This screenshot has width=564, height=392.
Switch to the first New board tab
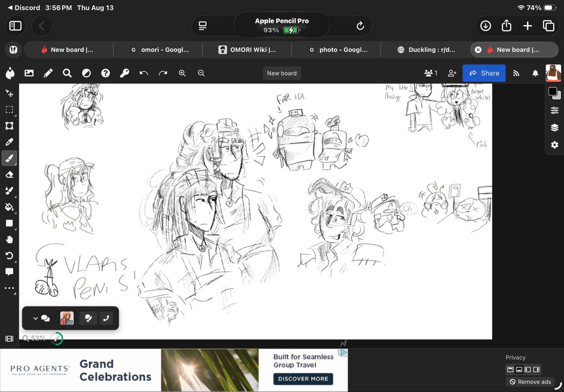[68, 49]
